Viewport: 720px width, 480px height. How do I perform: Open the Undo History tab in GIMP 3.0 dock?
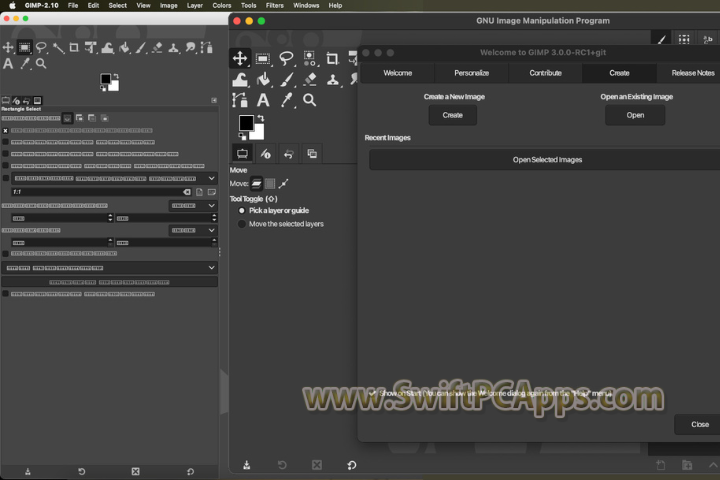click(x=289, y=154)
